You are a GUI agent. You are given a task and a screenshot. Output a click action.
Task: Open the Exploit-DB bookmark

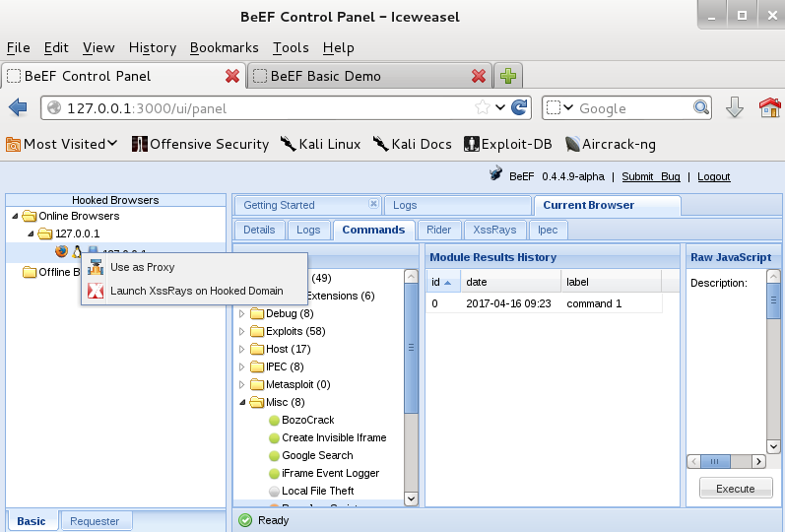pyautogui.click(x=508, y=144)
